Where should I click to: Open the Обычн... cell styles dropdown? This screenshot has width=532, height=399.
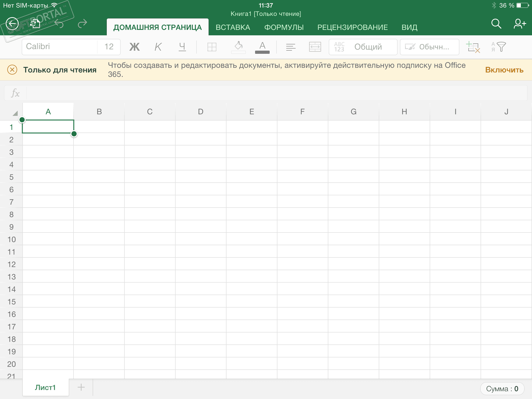pos(429,47)
